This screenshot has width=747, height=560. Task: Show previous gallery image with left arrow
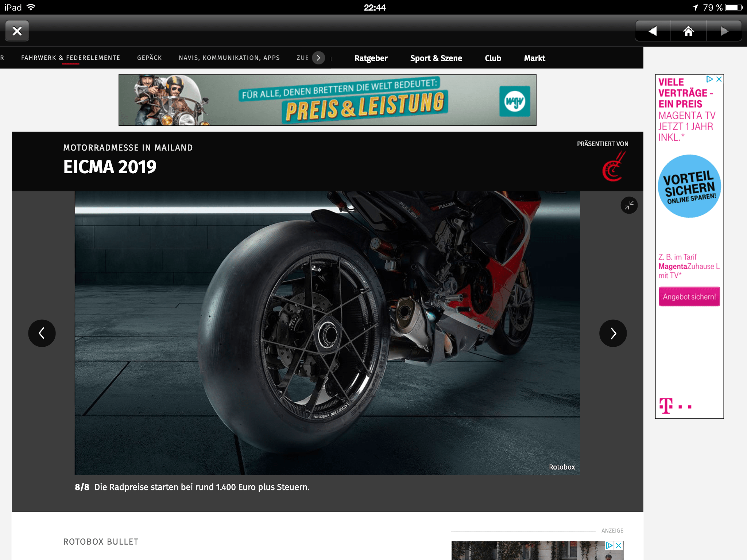point(42,333)
